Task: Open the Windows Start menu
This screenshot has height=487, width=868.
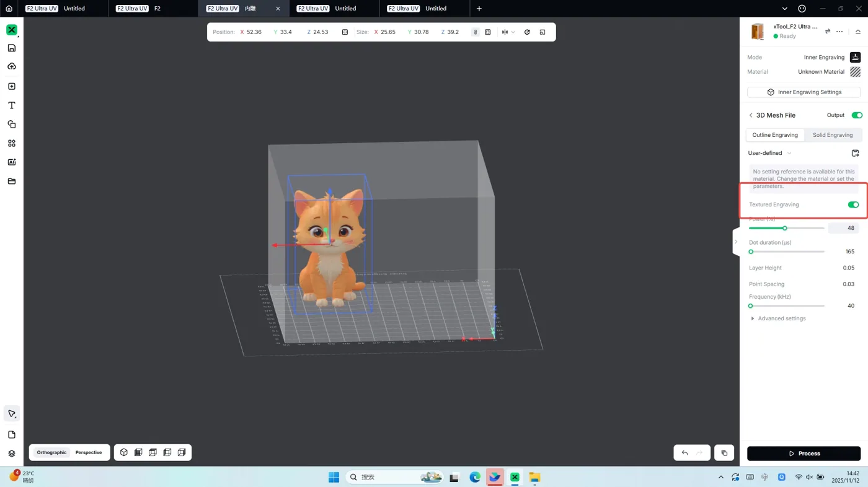Action: (334, 477)
